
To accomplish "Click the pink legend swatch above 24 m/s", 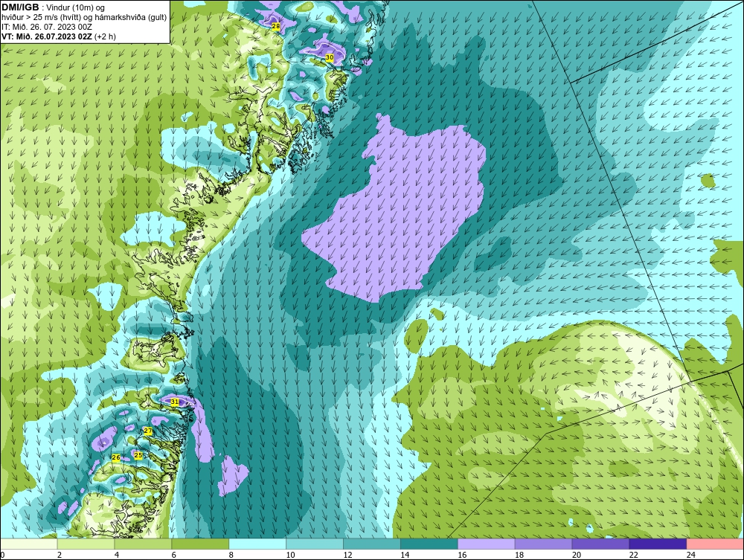I will pyautogui.click(x=715, y=544).
